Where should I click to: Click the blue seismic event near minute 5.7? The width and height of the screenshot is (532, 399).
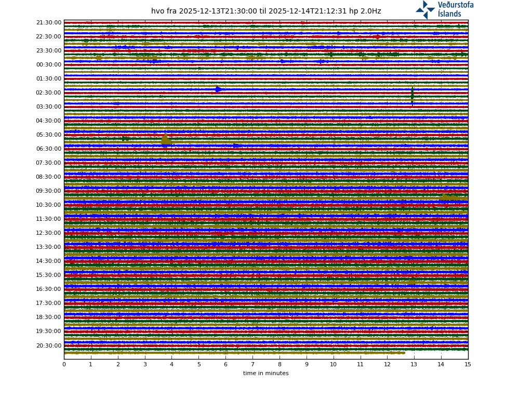pyautogui.click(x=218, y=89)
